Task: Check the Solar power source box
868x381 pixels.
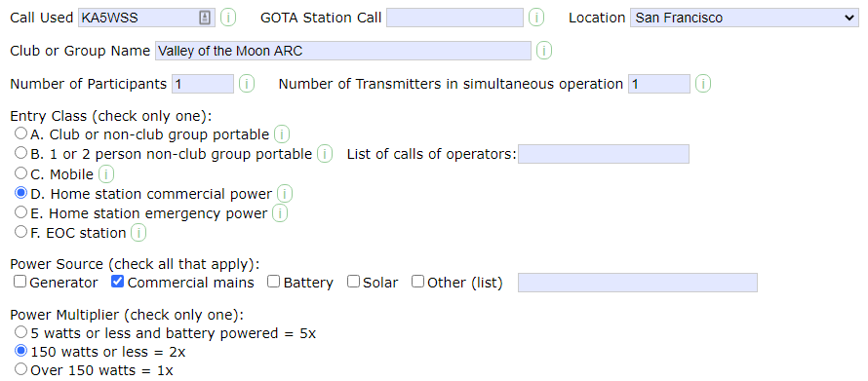Action: tap(353, 282)
